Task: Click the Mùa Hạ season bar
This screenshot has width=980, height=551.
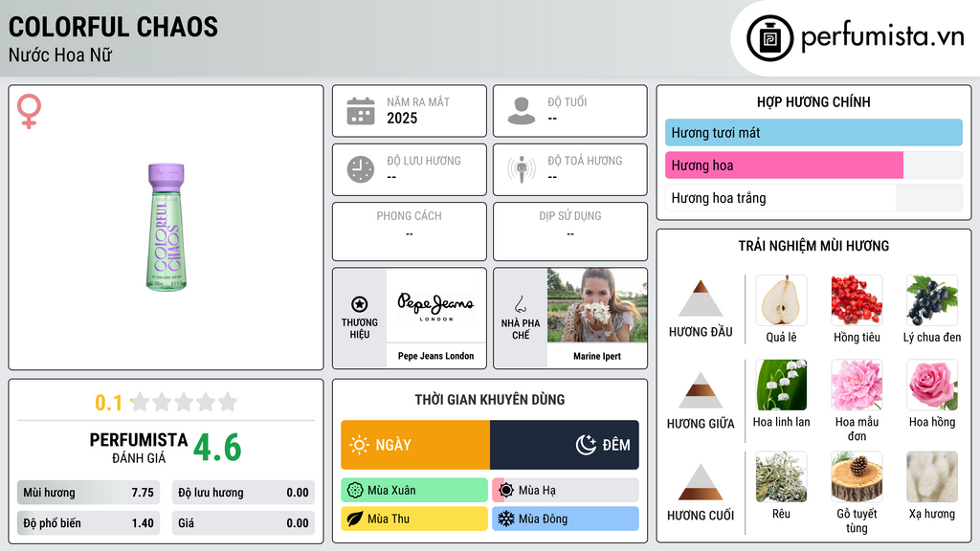Action: (x=566, y=491)
